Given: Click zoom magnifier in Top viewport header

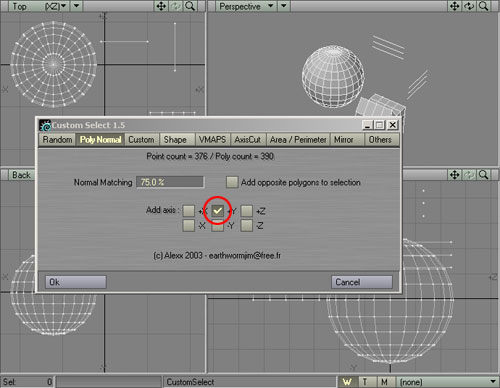Looking at the screenshot, I should point(190,6).
